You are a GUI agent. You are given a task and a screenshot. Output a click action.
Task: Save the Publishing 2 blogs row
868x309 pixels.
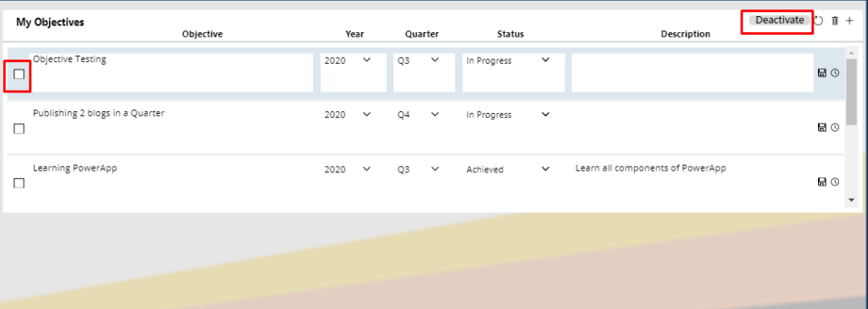pos(822,127)
